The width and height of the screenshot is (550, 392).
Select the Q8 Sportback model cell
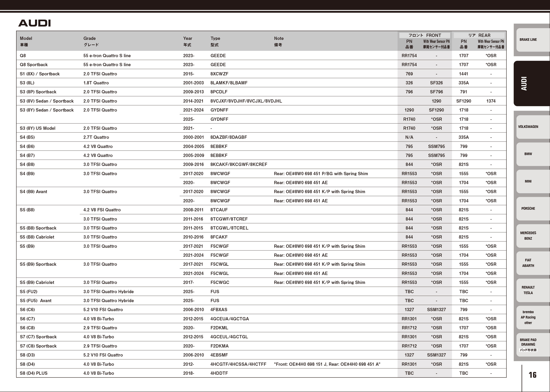pyautogui.click(x=34, y=65)
